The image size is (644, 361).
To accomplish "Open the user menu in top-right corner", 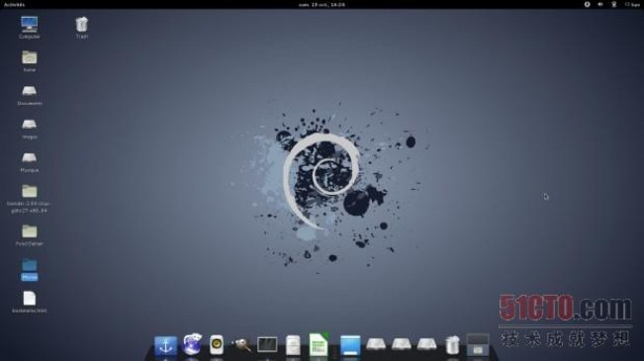I will 632,5.
